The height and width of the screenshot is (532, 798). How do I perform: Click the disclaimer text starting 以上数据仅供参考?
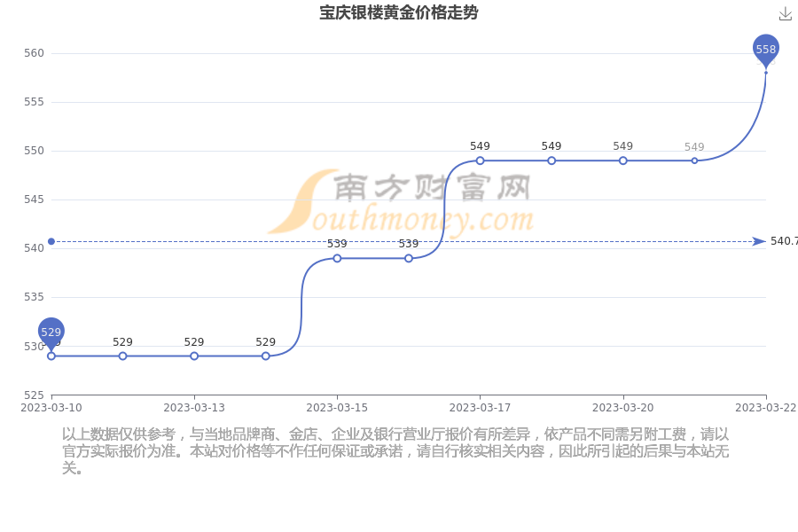395,451
